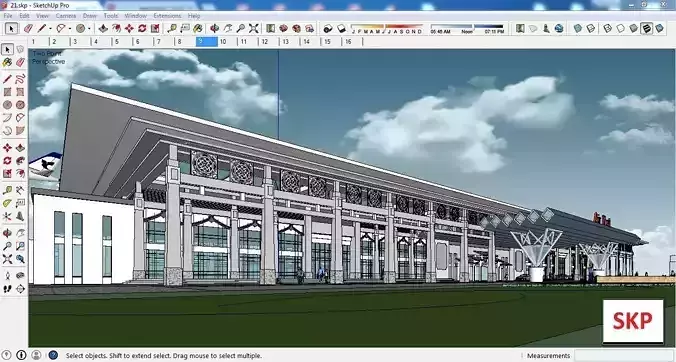
Task: Open the Instructor help status icon
Action: tap(53, 355)
